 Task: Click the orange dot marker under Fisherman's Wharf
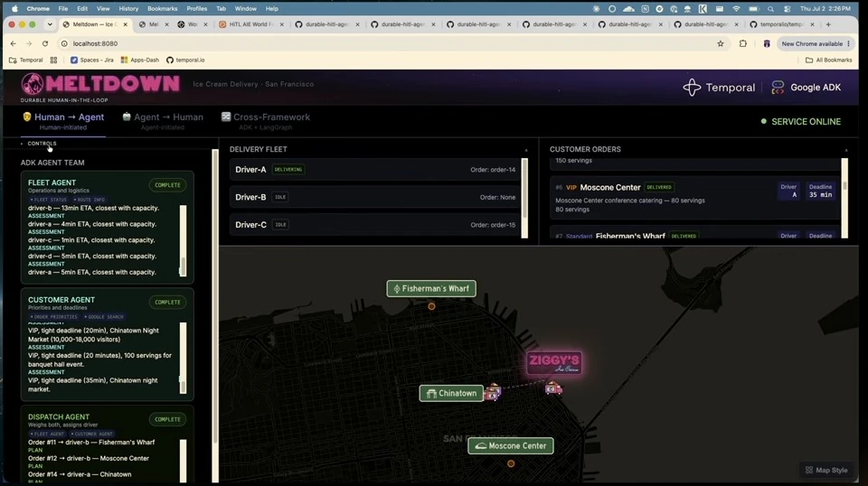431,306
